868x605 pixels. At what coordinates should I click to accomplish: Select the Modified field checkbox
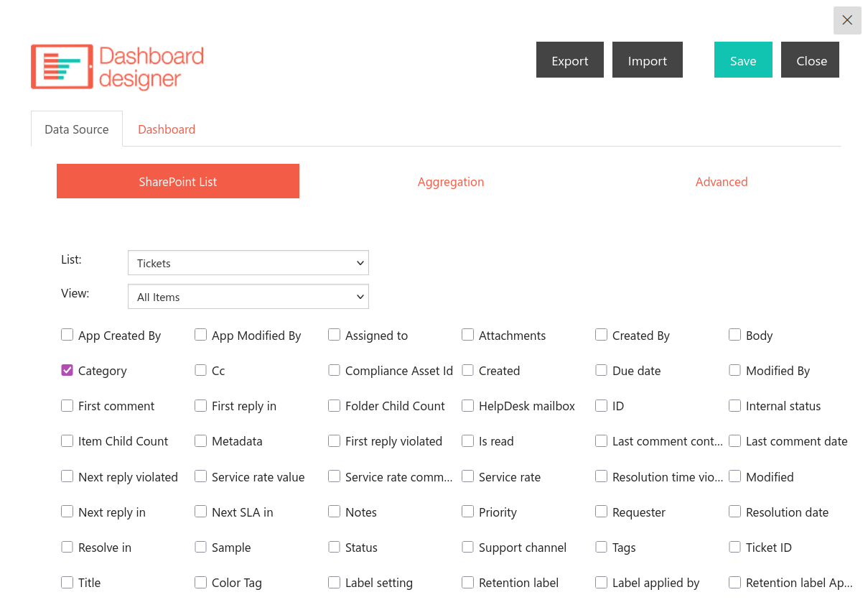tap(734, 476)
